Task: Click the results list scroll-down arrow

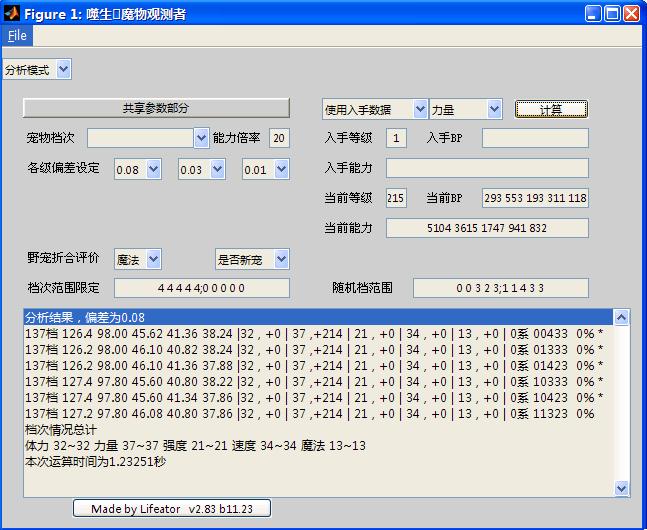Action: click(622, 488)
